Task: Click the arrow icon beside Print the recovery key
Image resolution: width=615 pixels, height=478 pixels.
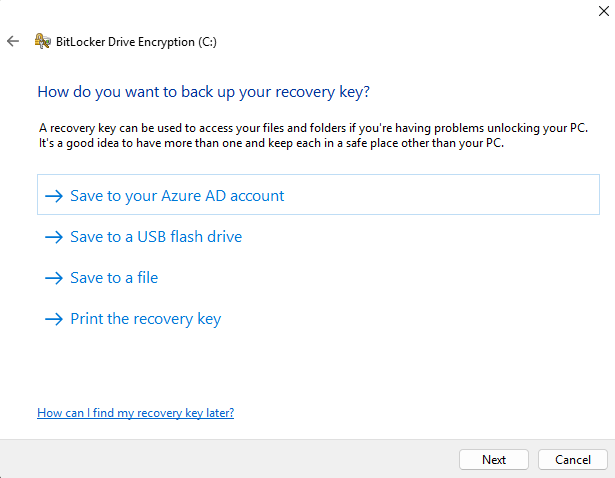Action: point(54,319)
